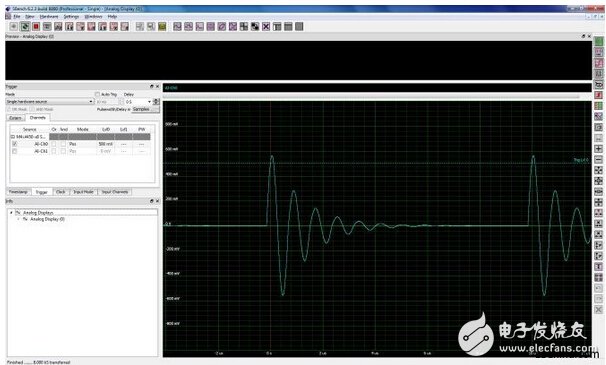Image resolution: width=606 pixels, height=365 pixels.
Task: Switch to the Timestamp tab
Action: pyautogui.click(x=18, y=192)
